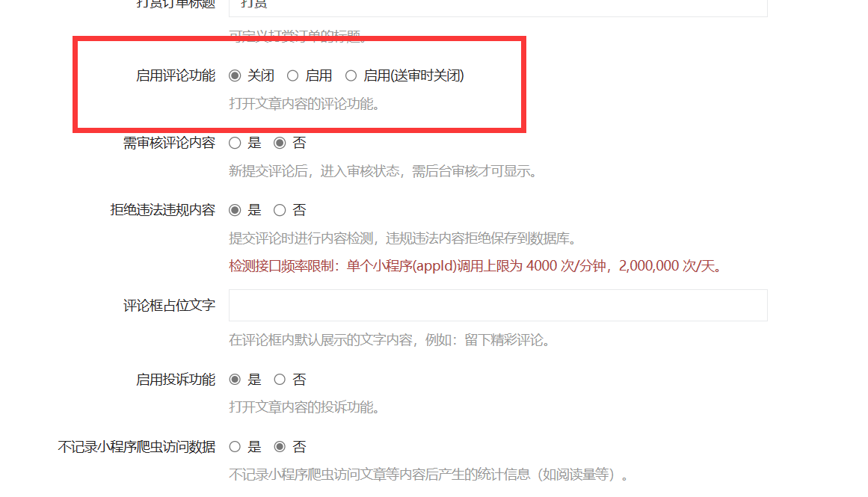868x497 pixels.
Task: Select 是 for 需审核评论内容
Action: (235, 143)
